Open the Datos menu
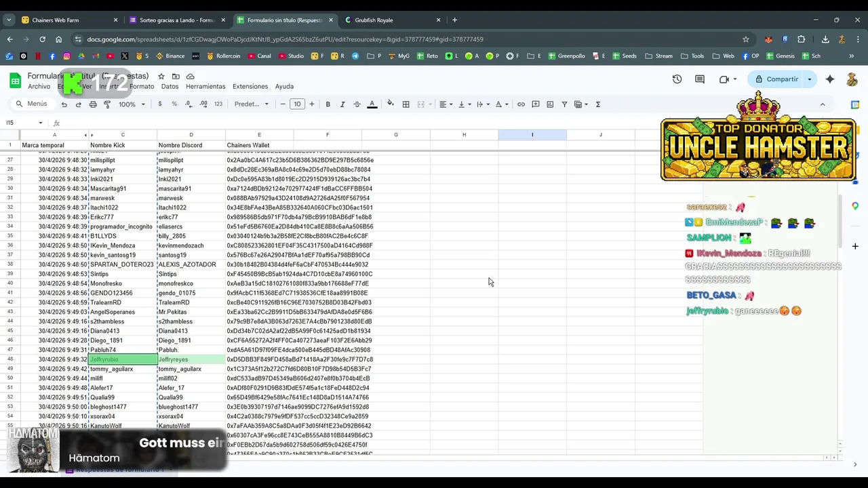This screenshot has width=868, height=488. tap(170, 87)
